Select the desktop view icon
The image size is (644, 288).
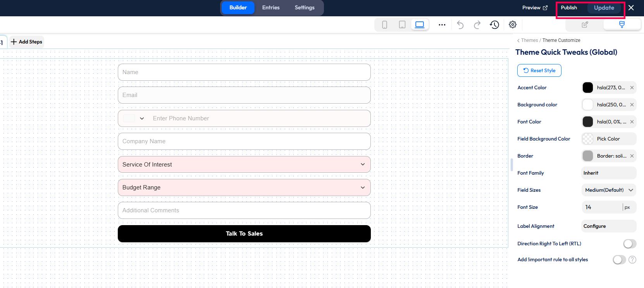420,25
